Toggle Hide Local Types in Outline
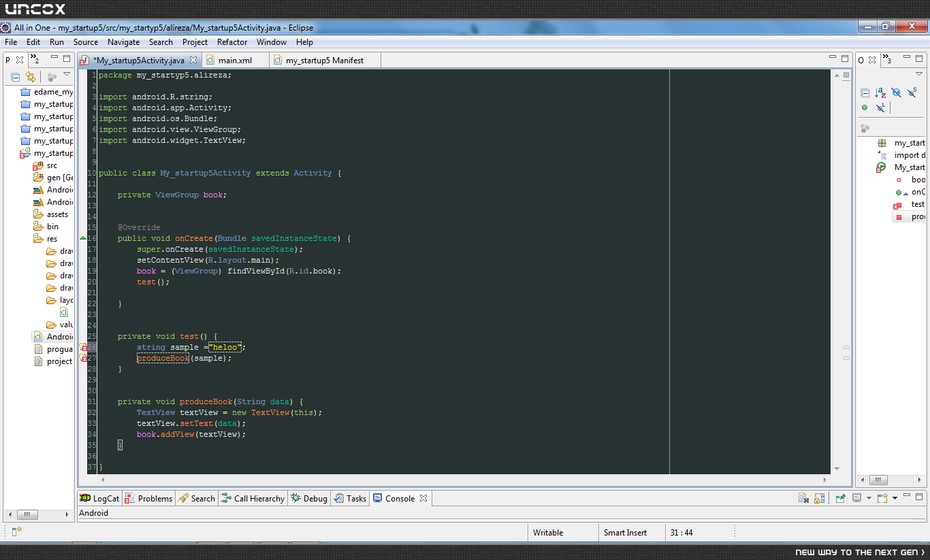Screen dimensions: 930x560 coord(880,108)
